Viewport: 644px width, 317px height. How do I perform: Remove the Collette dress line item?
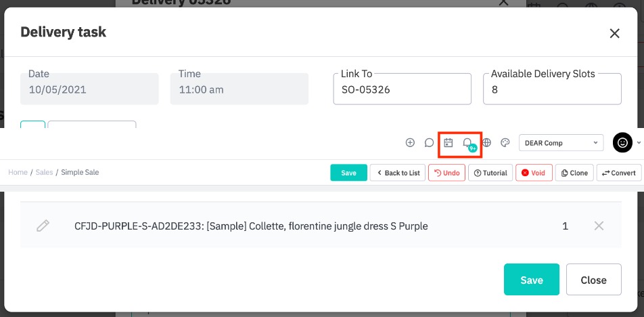click(599, 226)
